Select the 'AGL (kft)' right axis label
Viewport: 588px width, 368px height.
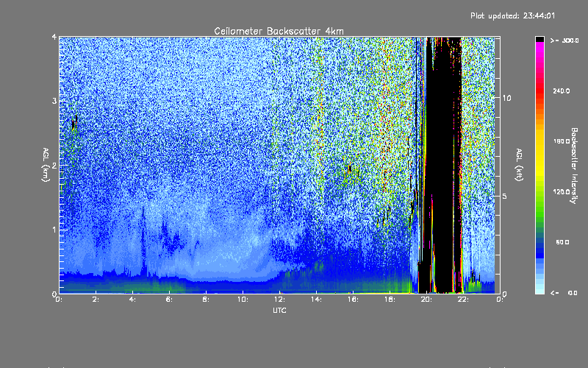point(519,165)
